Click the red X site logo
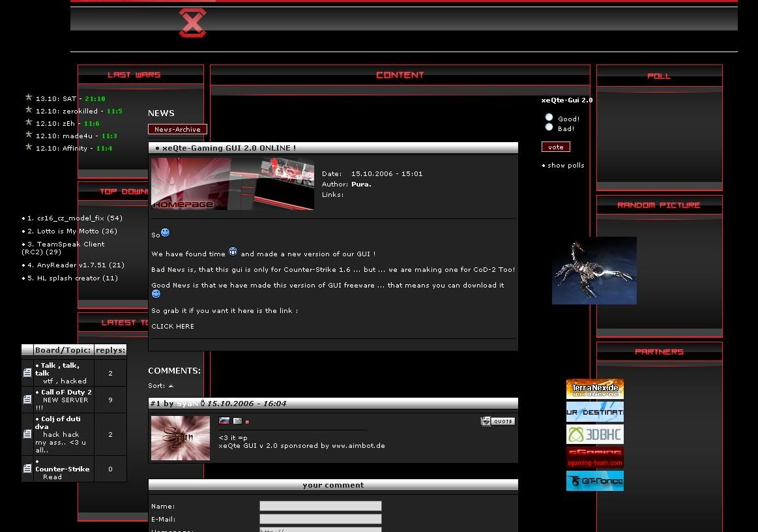 [x=192, y=23]
